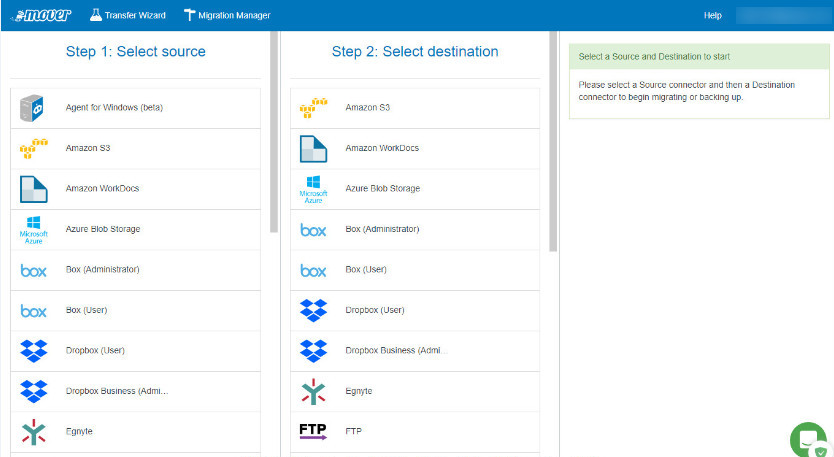This screenshot has width=834, height=457.
Task: Click the Dropbox Business icon under source
Action: click(x=34, y=392)
